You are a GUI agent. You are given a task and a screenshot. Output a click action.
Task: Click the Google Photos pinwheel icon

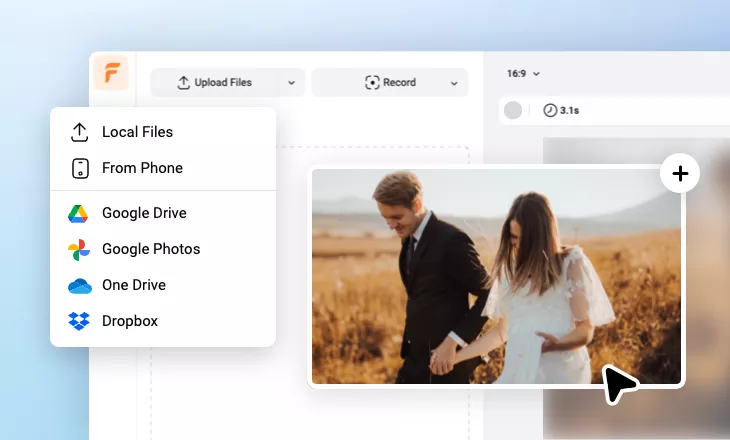[x=79, y=250]
